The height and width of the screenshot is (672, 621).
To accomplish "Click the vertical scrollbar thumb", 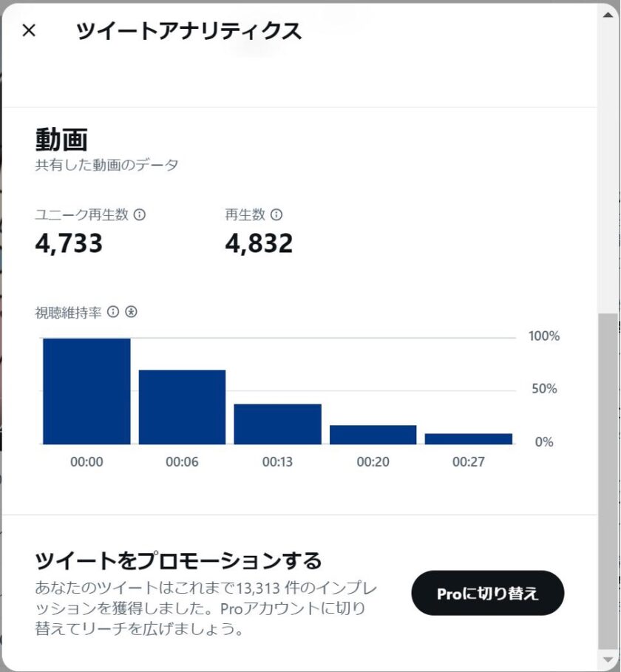I will coord(608,481).
